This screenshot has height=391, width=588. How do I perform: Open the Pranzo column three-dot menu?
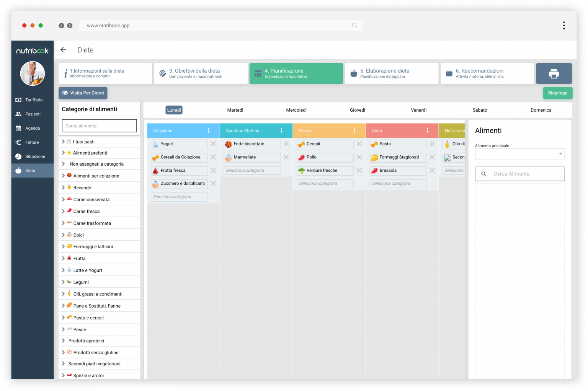click(354, 130)
